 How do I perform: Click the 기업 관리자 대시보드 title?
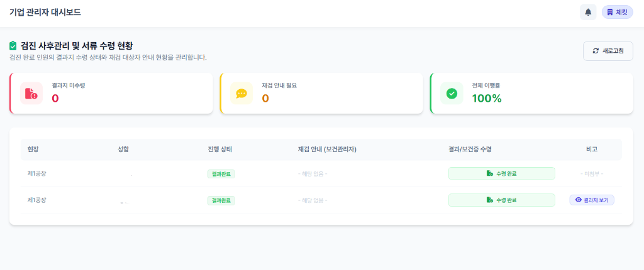click(45, 12)
